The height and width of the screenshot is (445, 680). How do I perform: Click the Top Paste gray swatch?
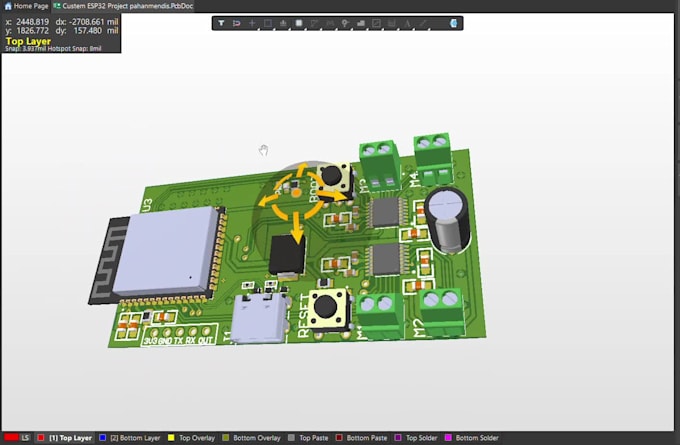[x=291, y=438]
